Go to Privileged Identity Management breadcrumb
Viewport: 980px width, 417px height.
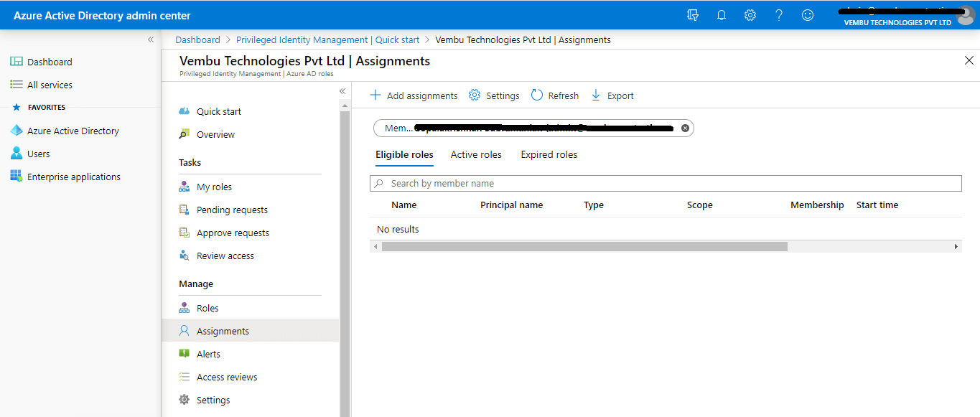[x=328, y=40]
